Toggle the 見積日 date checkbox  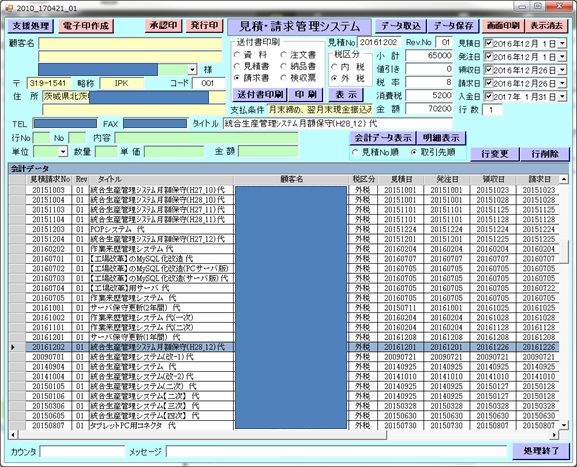click(488, 43)
